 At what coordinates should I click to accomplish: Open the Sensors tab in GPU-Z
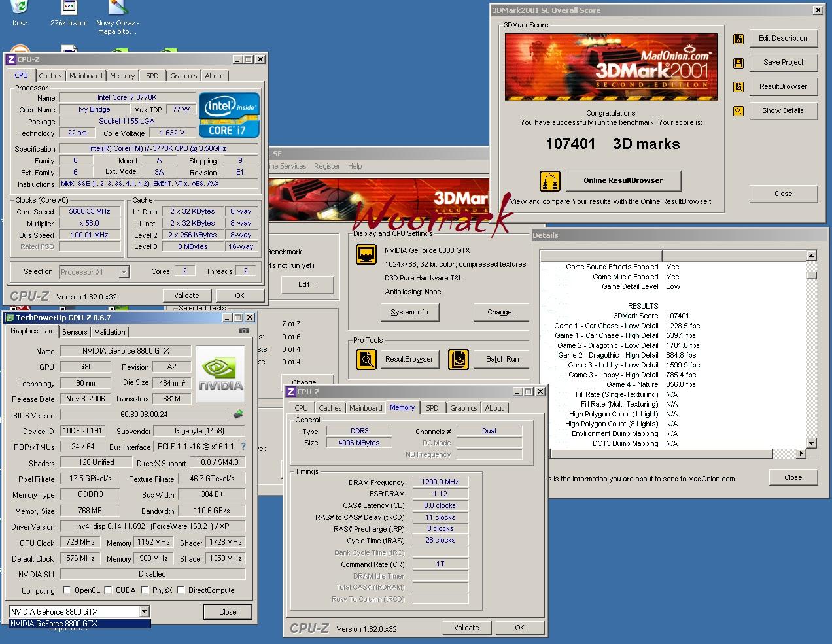(75, 332)
